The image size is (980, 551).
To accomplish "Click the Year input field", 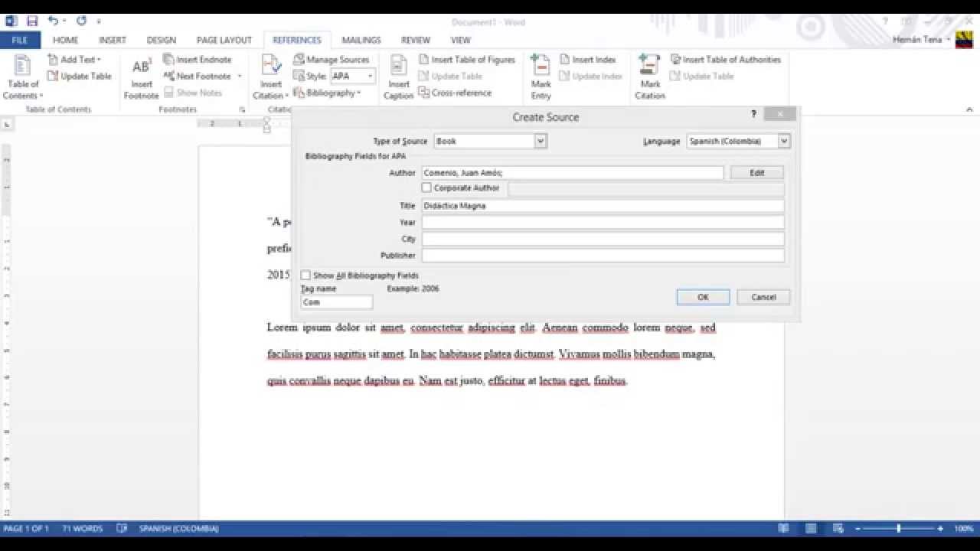I will 603,223.
